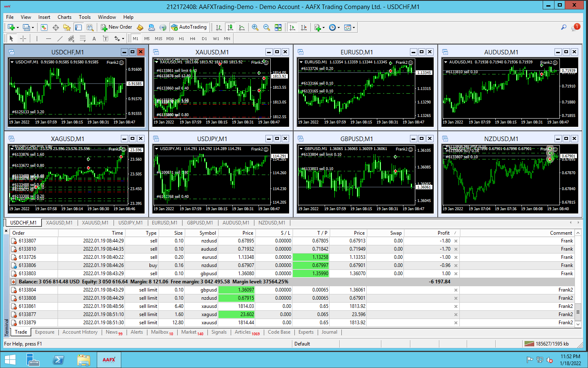Click the connection status bars indicator

click(x=529, y=344)
